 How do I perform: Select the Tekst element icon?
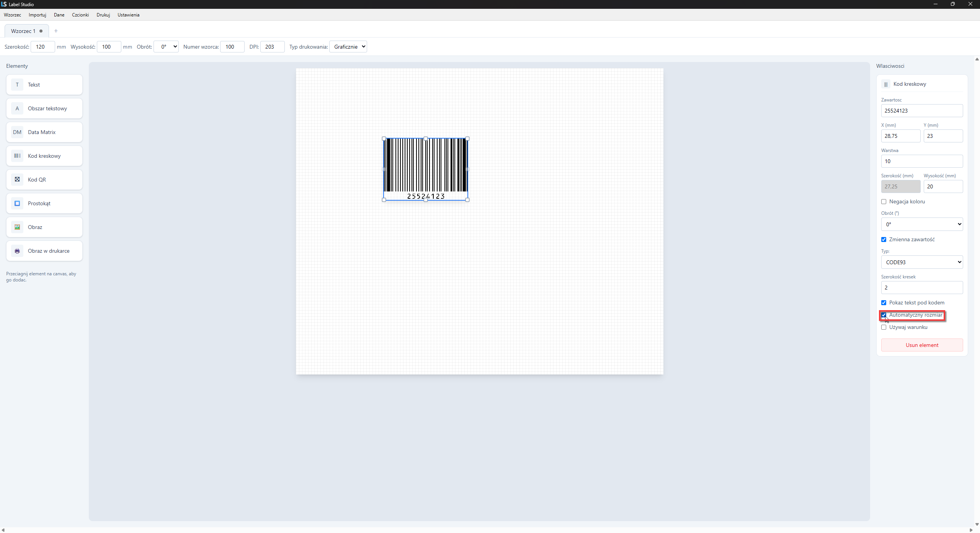pyautogui.click(x=17, y=85)
